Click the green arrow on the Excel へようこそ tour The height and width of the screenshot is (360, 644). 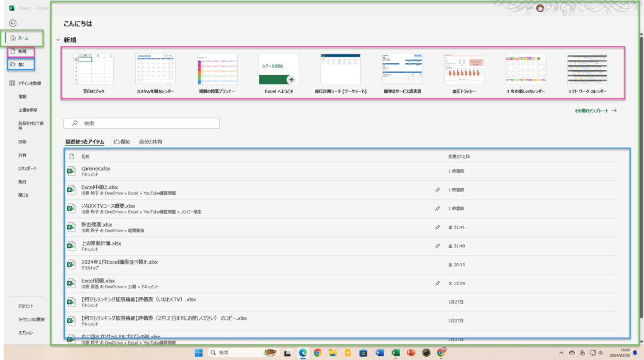(291, 79)
